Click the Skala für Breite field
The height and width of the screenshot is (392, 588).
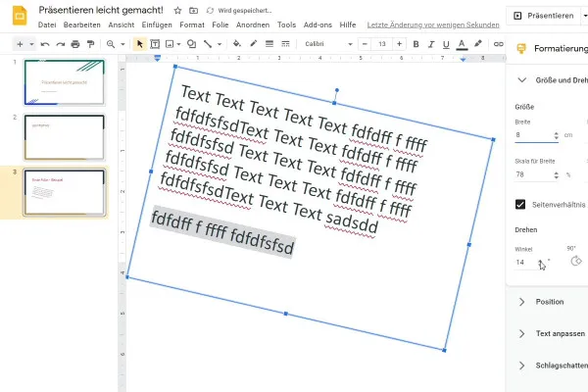[x=533, y=174]
